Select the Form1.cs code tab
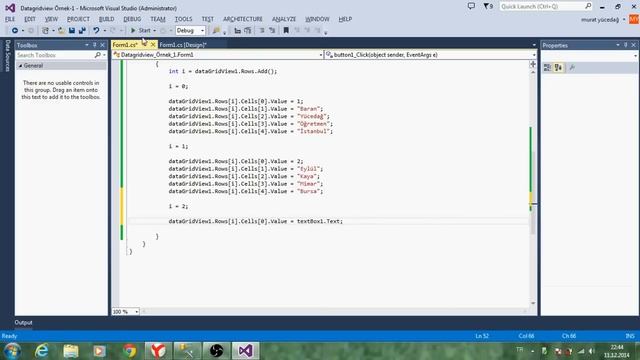This screenshot has height=360, width=640. click(125, 45)
